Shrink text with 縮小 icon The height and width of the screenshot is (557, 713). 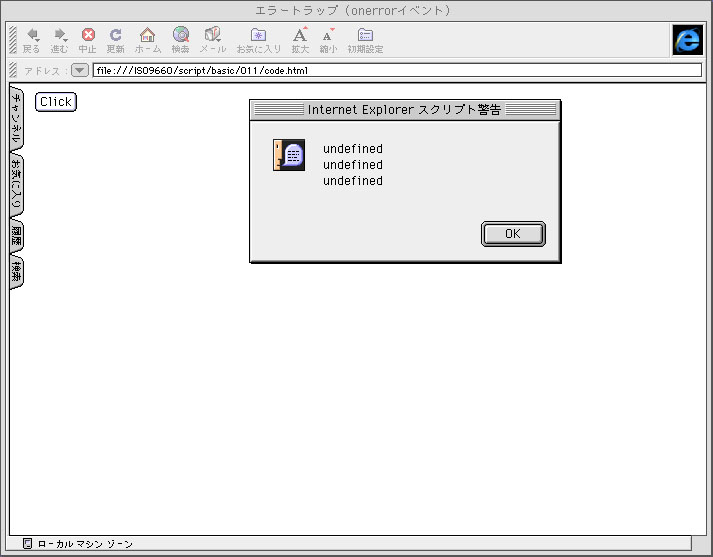[x=328, y=40]
